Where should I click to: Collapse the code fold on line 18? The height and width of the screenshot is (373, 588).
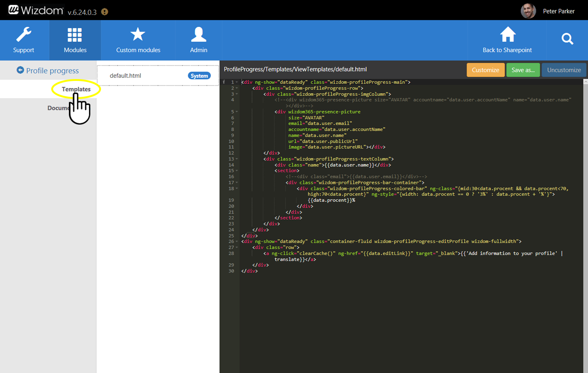tap(237, 188)
